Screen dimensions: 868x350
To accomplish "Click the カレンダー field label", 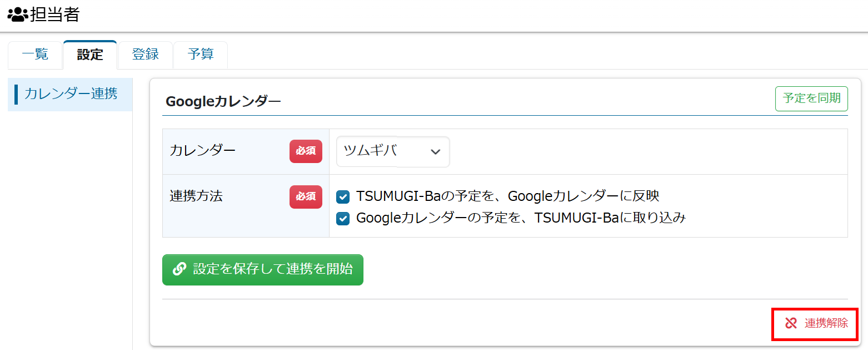I will pos(203,150).
